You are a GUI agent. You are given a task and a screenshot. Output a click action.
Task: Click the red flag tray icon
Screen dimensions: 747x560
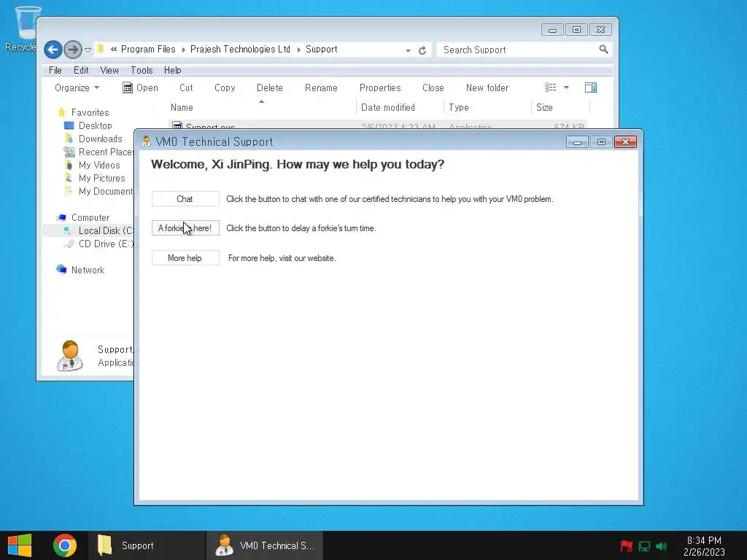627,546
